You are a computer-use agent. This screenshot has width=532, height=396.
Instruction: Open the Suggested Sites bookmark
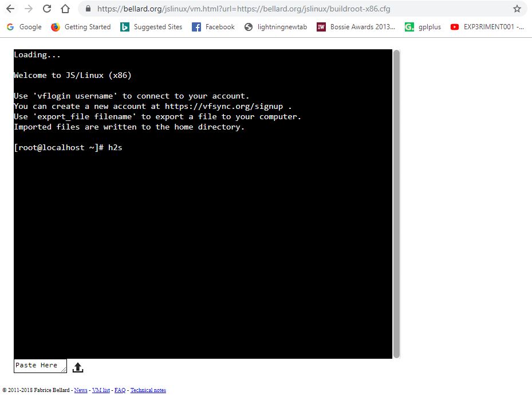[151, 26]
